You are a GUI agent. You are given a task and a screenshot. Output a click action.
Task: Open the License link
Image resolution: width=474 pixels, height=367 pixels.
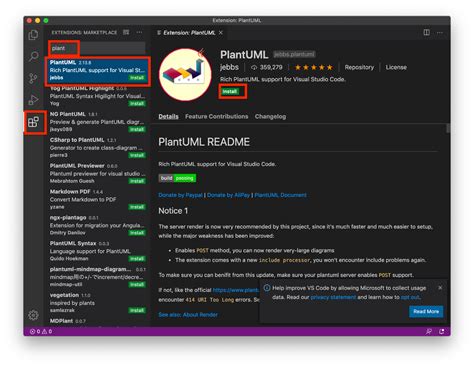point(396,67)
